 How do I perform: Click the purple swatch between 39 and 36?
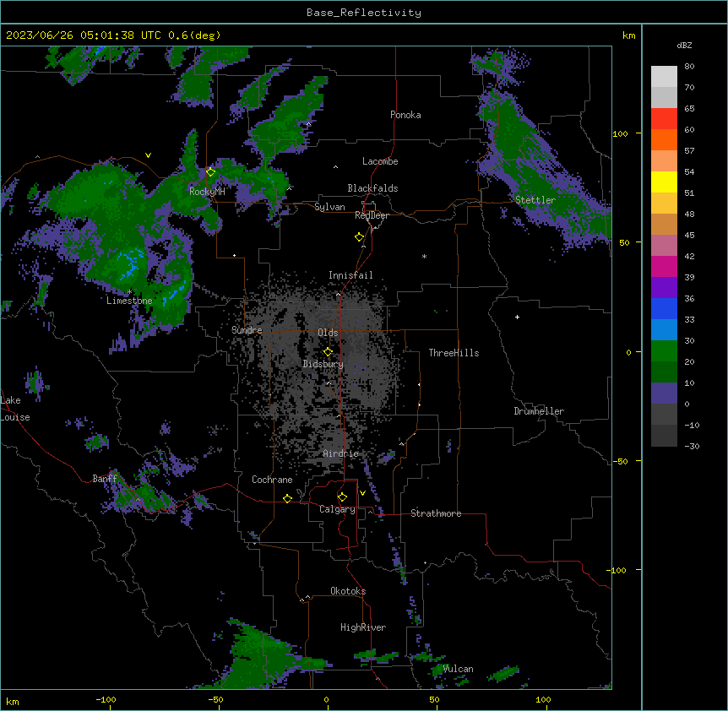click(x=664, y=288)
